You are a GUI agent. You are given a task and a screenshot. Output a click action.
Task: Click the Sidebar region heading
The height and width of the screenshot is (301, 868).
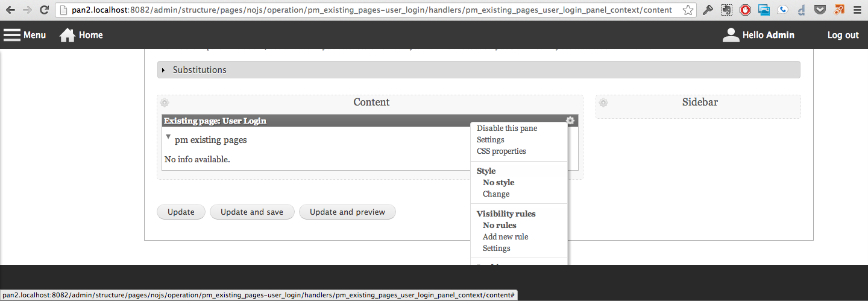(x=700, y=103)
